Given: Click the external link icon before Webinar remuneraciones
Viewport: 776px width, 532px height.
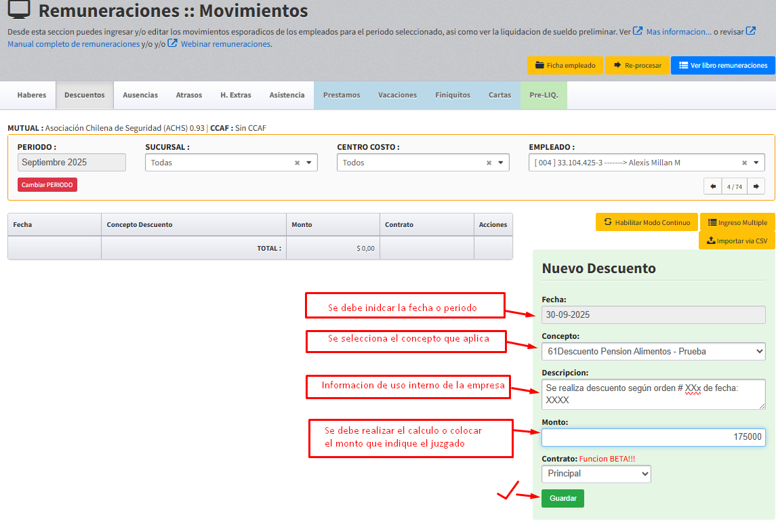Looking at the screenshot, I should coord(173,43).
